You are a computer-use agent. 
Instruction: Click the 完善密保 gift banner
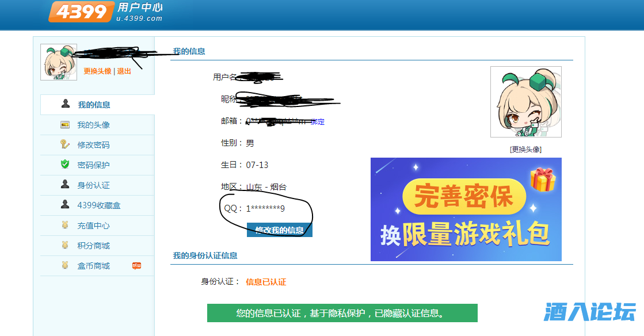point(466,209)
